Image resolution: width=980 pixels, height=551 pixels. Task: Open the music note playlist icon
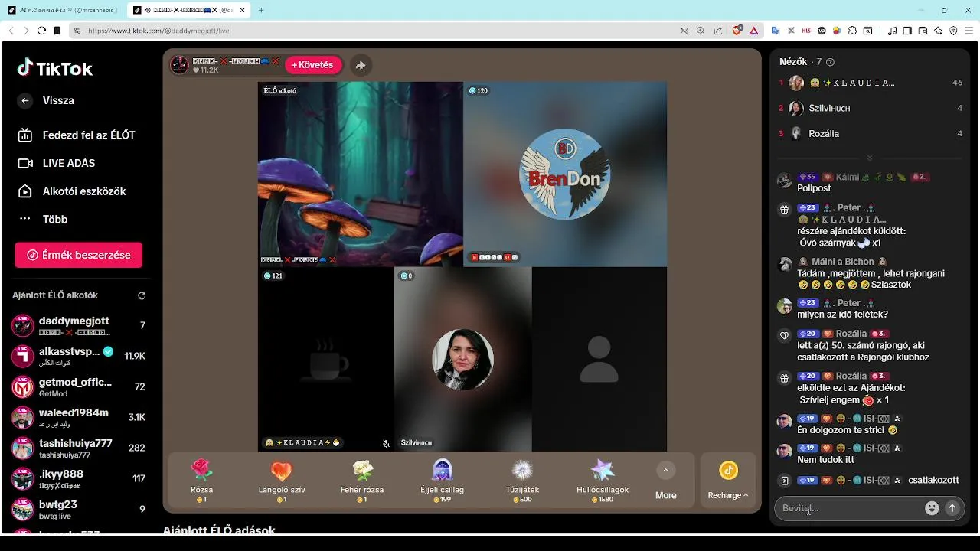click(892, 31)
